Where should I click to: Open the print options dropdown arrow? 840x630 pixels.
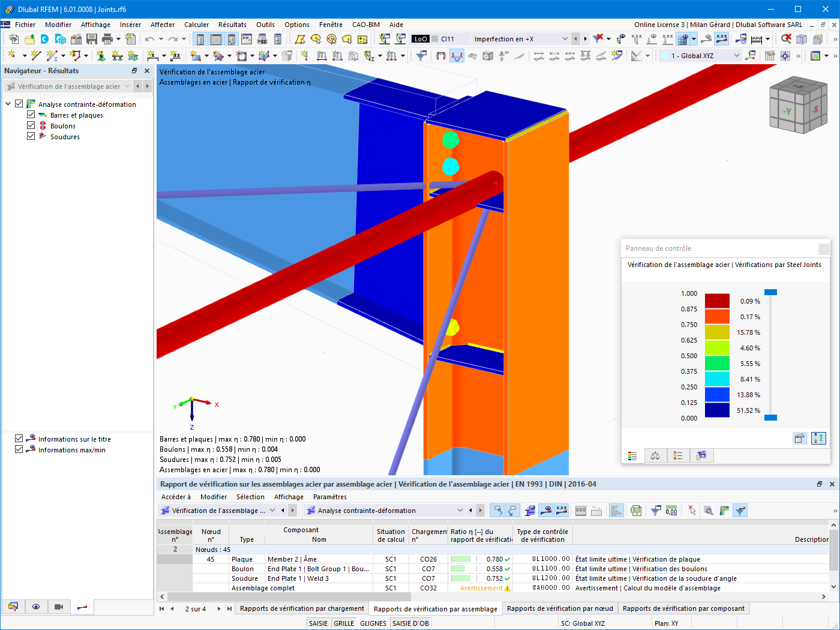118,39
